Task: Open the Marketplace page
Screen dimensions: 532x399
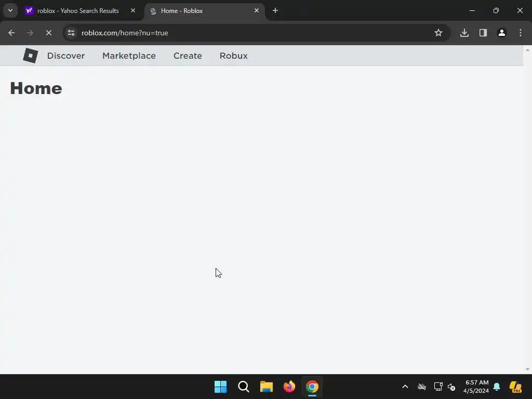Action: [x=129, y=56]
